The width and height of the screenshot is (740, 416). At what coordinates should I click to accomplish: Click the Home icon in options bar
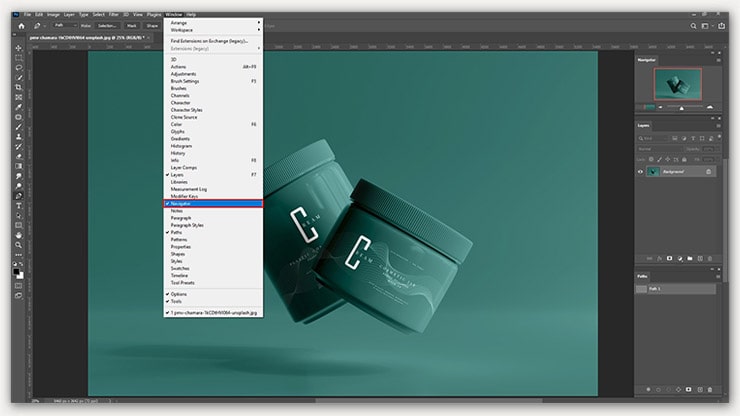[x=21, y=25]
